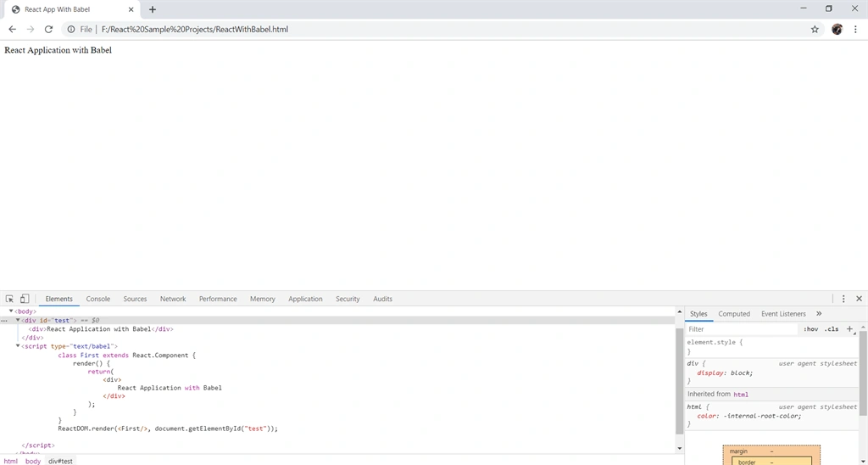Open the Chrome profile avatar

837,30
